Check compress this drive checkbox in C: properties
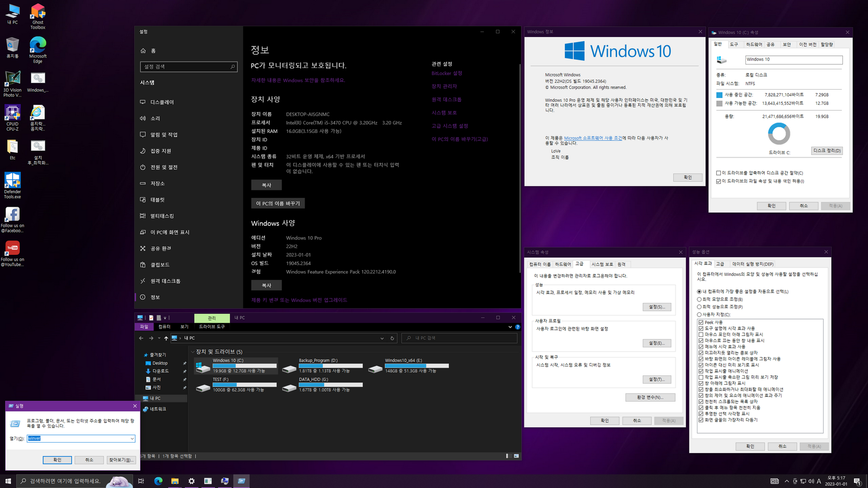 click(x=718, y=173)
